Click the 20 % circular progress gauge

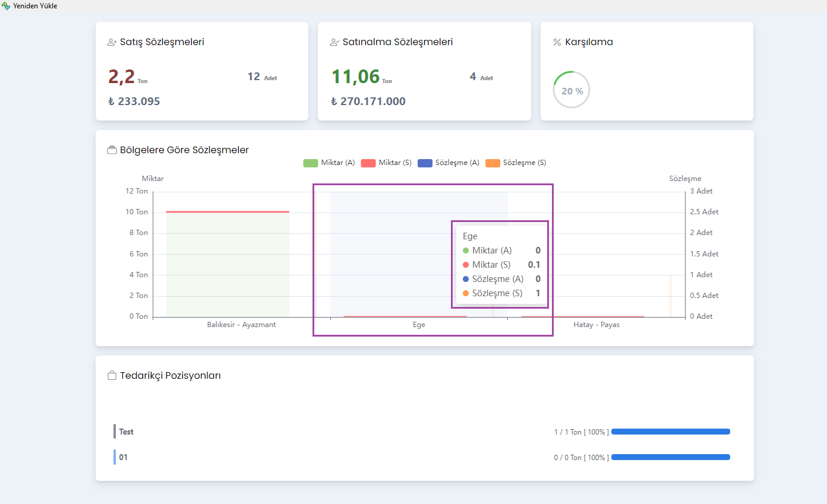[572, 90]
